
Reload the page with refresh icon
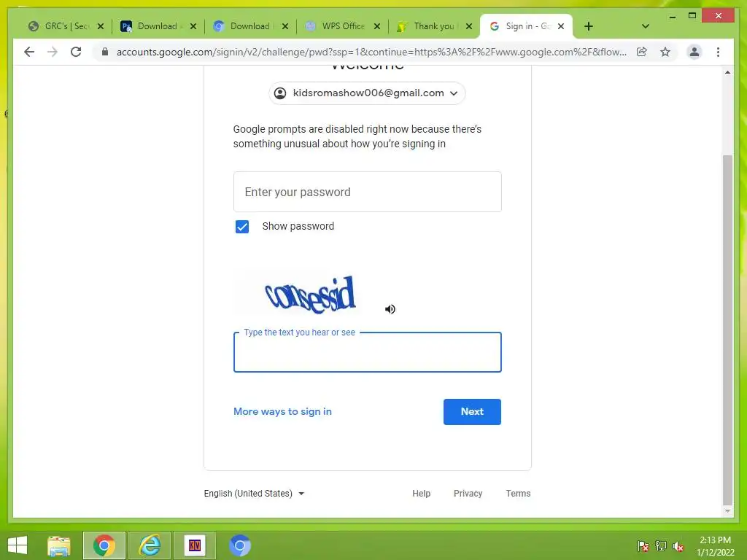pos(76,52)
